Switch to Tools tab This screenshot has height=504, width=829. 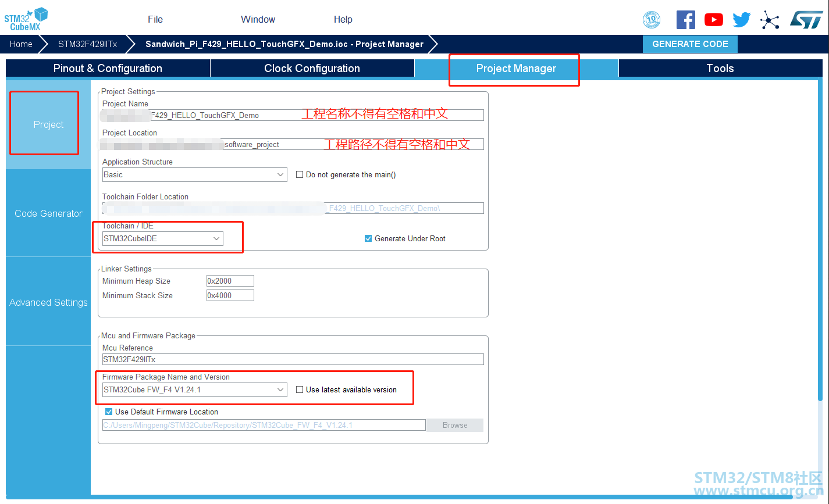point(720,69)
